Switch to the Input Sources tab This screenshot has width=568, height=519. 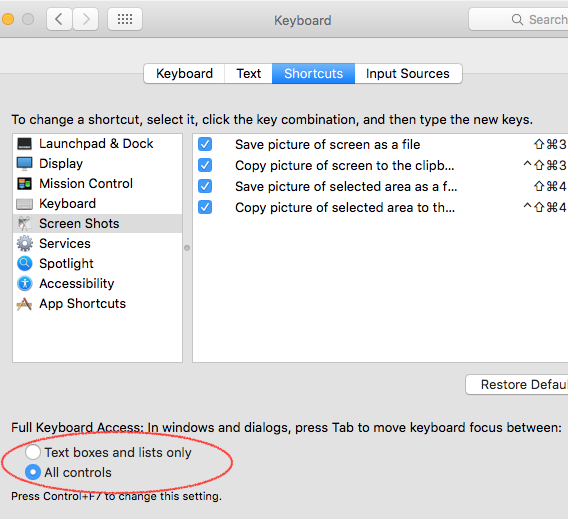(x=408, y=74)
